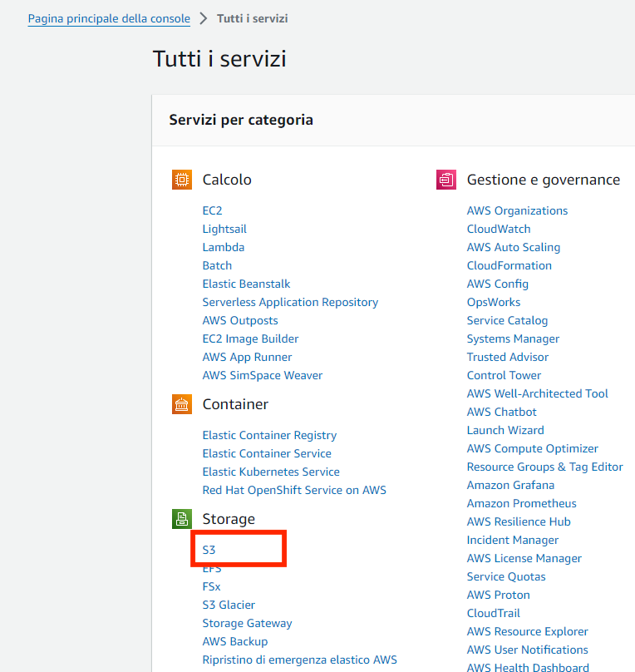
Task: Select Elastic Kubernetes Service
Action: pos(271,472)
